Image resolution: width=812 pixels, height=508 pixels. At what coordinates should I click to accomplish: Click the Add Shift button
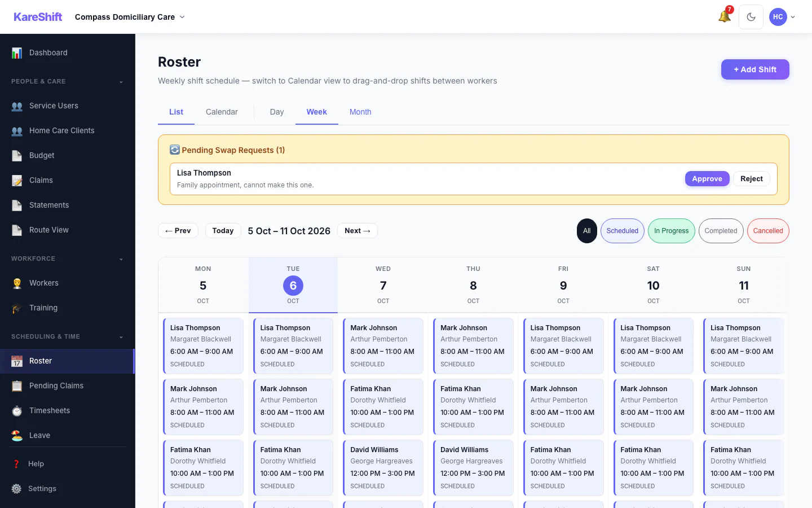coord(755,69)
